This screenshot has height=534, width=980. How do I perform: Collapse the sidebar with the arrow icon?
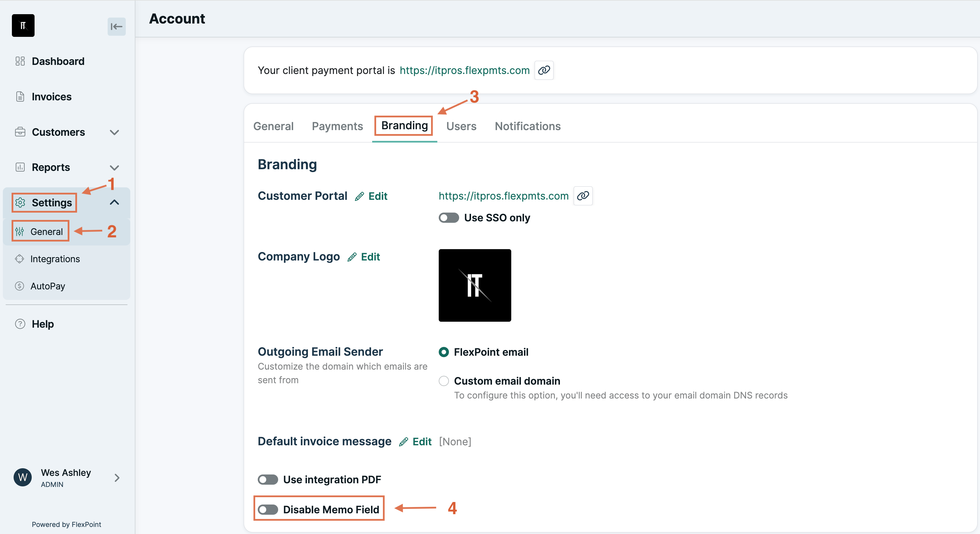pos(116,27)
